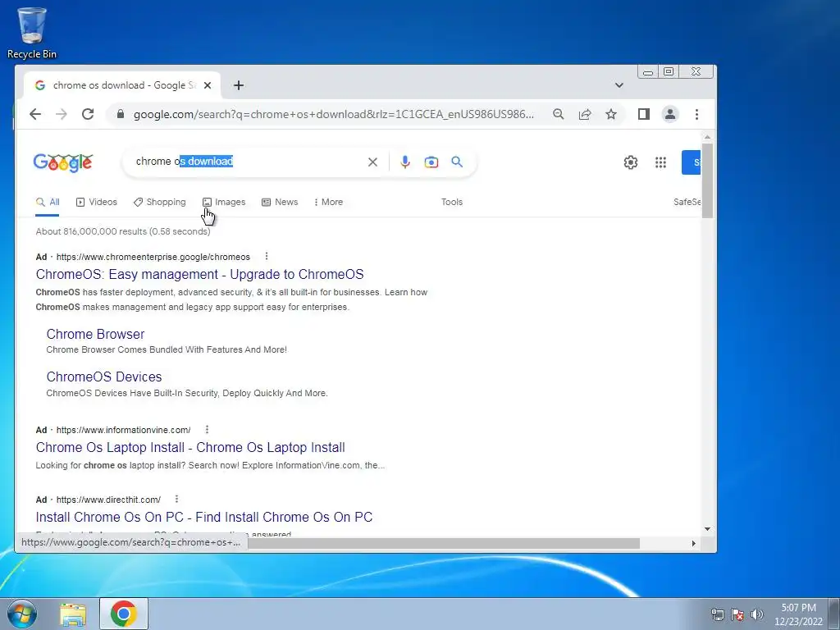Viewport: 840px width, 630px height.
Task: Click the 'About 816,000,000 results' text
Action: pos(123,231)
